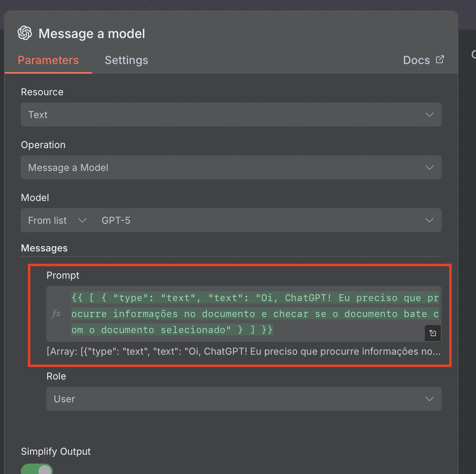476x474 pixels.
Task: Click the From list mode selector text
Action: [x=48, y=221]
